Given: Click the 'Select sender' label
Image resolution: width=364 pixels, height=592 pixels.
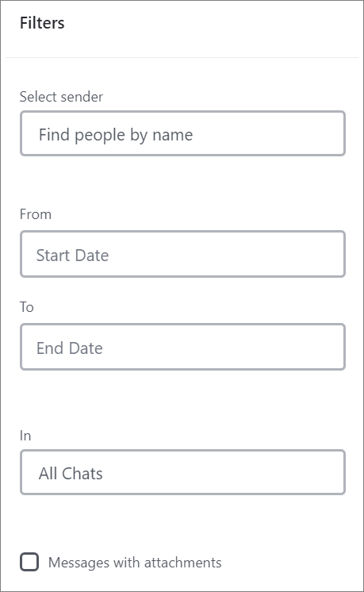Looking at the screenshot, I should coord(61,97).
